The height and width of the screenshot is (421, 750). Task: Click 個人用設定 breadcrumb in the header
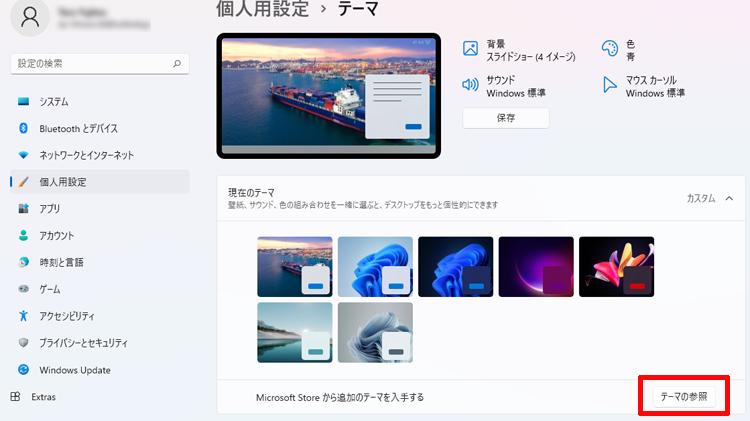point(262,9)
